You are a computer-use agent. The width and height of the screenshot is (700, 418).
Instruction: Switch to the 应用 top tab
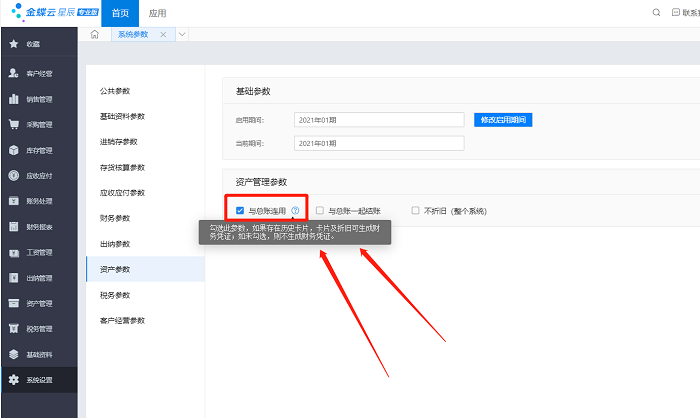tap(157, 13)
